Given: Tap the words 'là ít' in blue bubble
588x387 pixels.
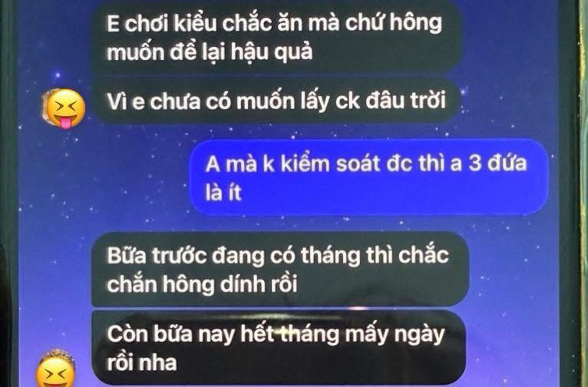Looking at the screenshot, I should click(223, 193).
